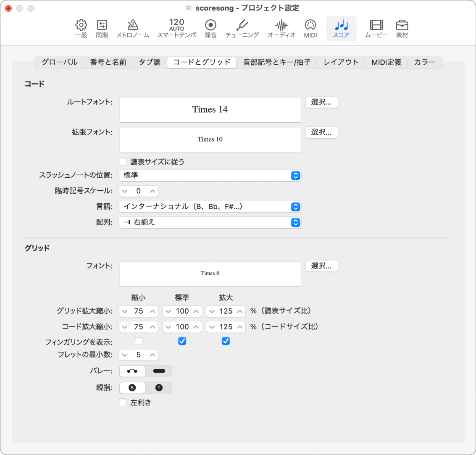Enable 譜表サイズに従う checkbox
Viewport: 476px width, 455px height.
point(123,162)
